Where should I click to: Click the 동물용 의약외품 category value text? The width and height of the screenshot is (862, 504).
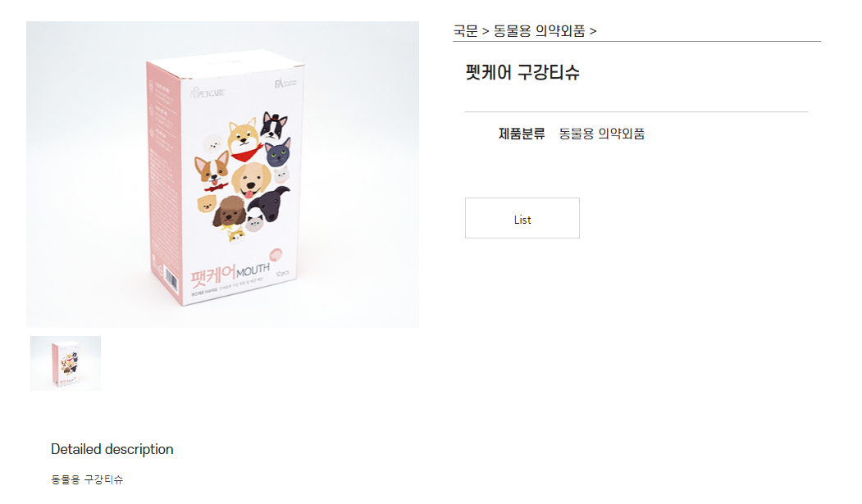[x=602, y=134]
